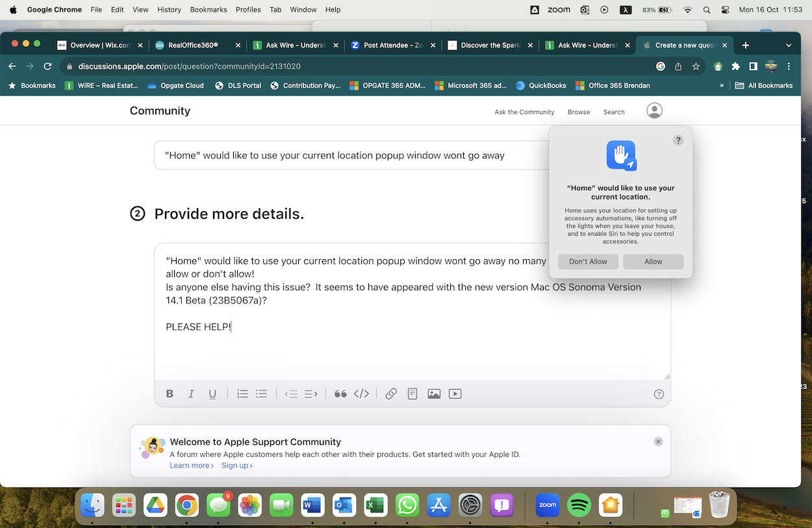The image size is (812, 528).
Task: Click into the details text area
Action: (x=412, y=312)
